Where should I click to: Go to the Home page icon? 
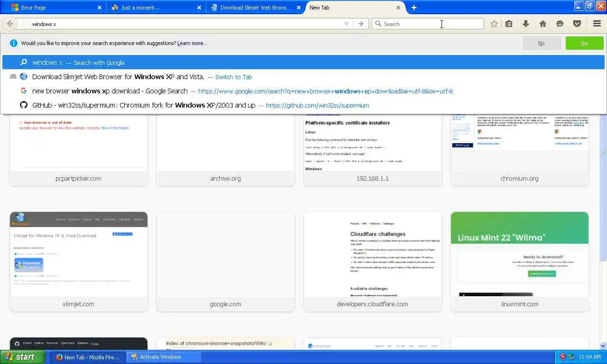[543, 24]
